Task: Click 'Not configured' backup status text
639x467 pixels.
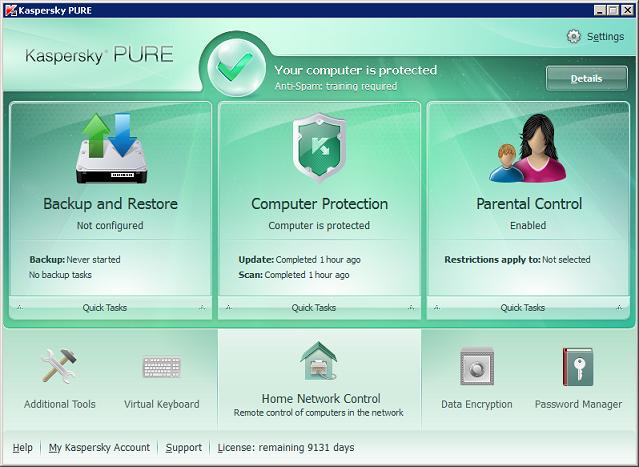Action: tap(110, 225)
